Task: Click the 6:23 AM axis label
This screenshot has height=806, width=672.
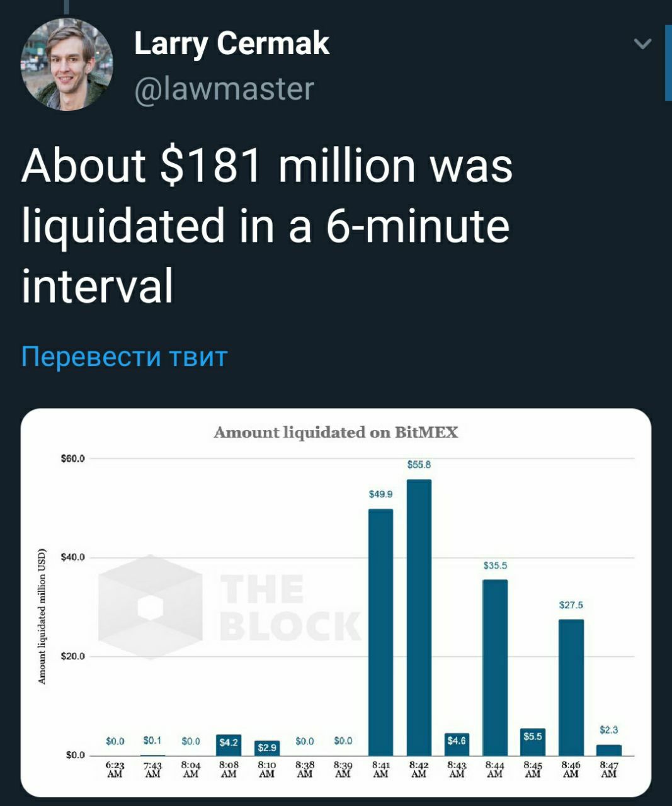Action: tap(115, 769)
